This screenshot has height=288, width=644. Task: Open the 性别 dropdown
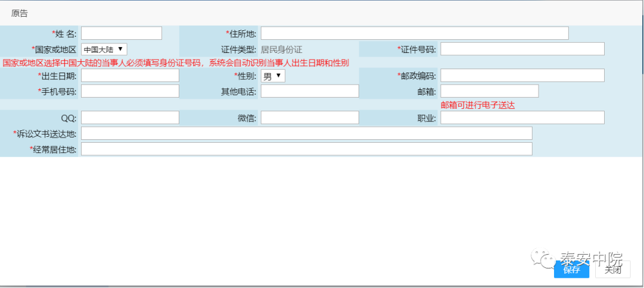point(273,76)
